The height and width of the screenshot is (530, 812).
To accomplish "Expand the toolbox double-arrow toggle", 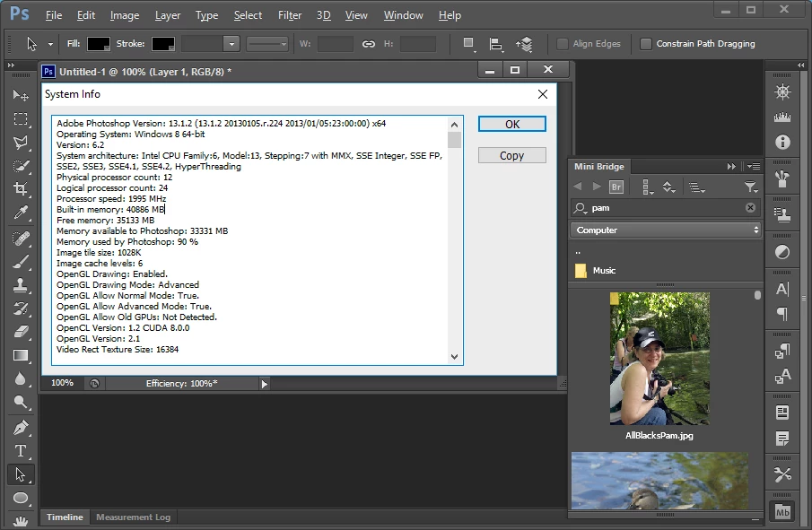I will [x=11, y=65].
